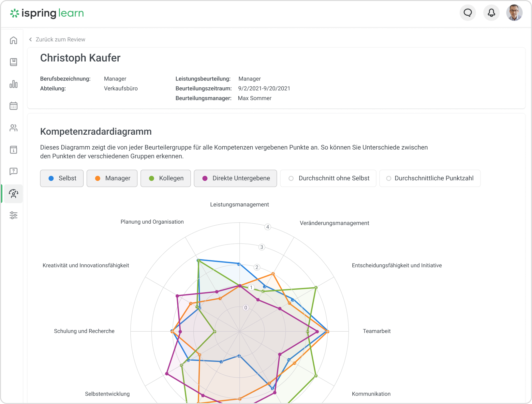The width and height of the screenshot is (532, 404).
Task: Go back via Zurück zum Review
Action: (x=57, y=39)
